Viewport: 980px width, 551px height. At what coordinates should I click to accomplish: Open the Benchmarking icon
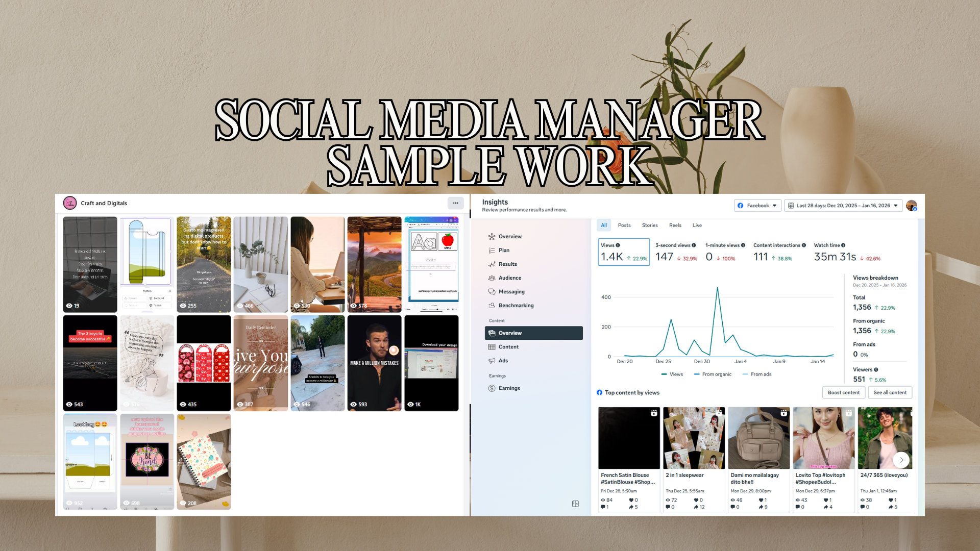(x=492, y=306)
